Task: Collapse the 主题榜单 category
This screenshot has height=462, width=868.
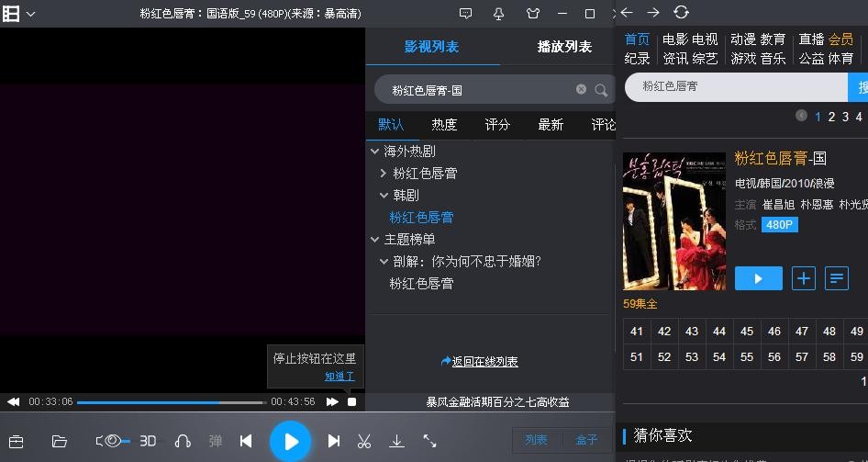Action: 374,240
